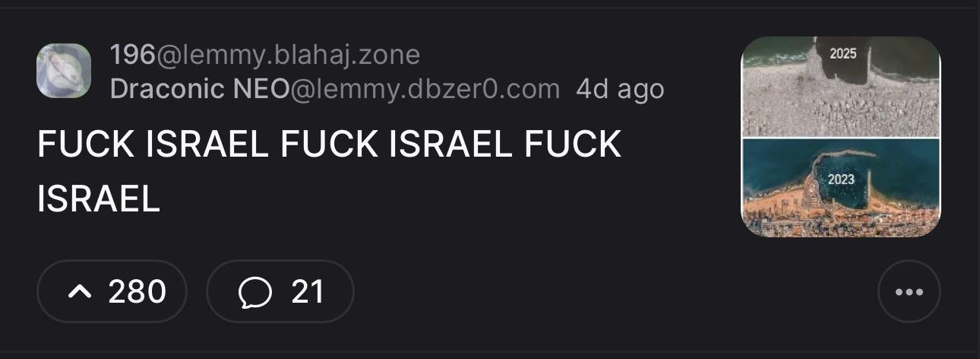980x359 pixels.
Task: Click the 21 comments count
Action: (308, 291)
